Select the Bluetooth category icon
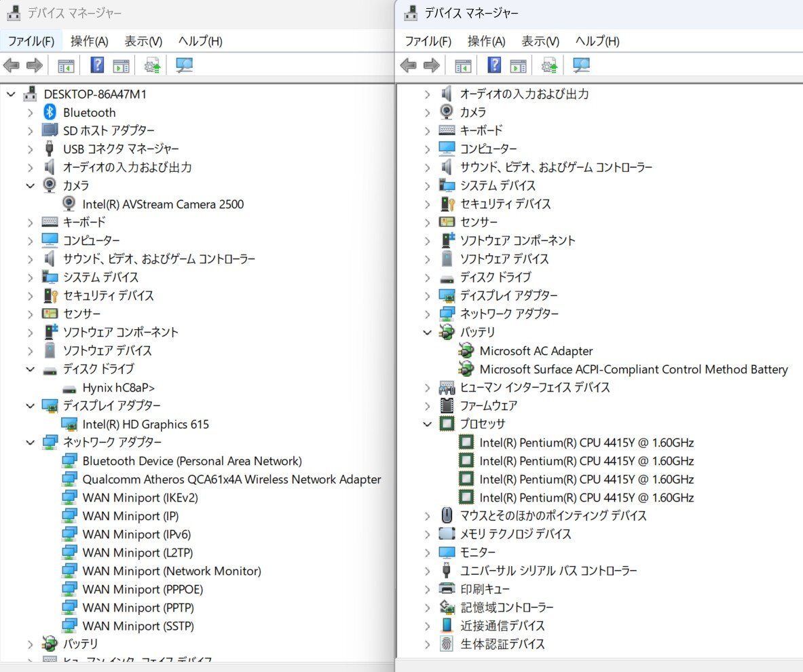Image resolution: width=803 pixels, height=672 pixels. tap(49, 112)
